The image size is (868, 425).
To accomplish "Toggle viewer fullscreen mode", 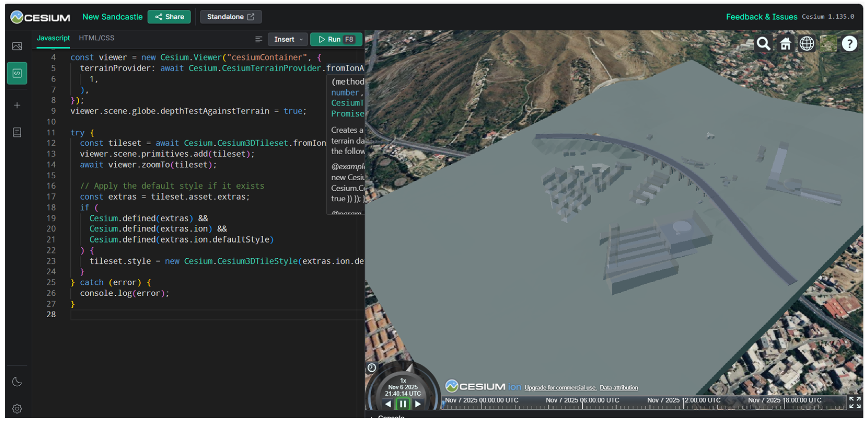I will tap(854, 403).
